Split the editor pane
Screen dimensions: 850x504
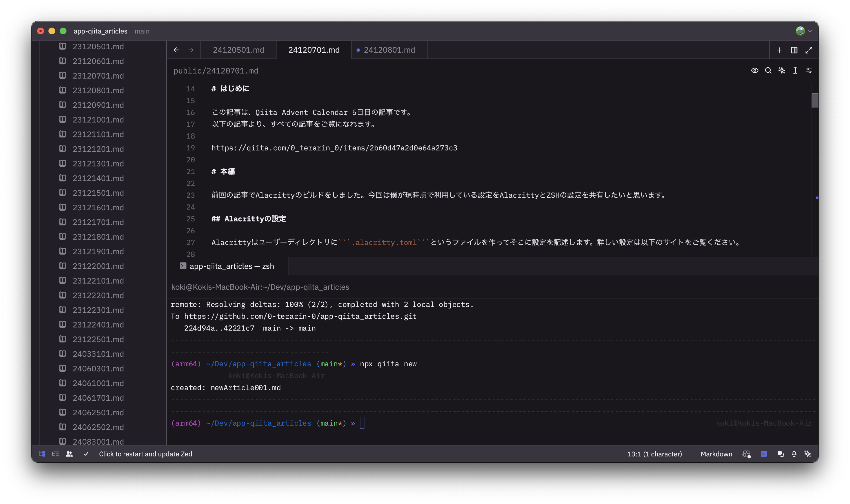point(794,50)
